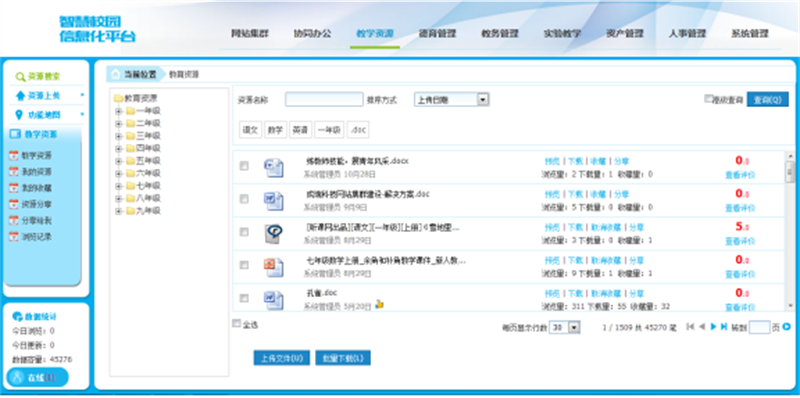Click the round jump-to-page go icon

click(786, 327)
